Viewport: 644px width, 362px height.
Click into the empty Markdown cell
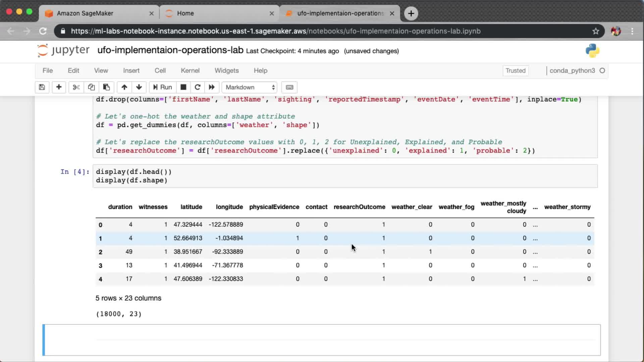click(x=345, y=339)
